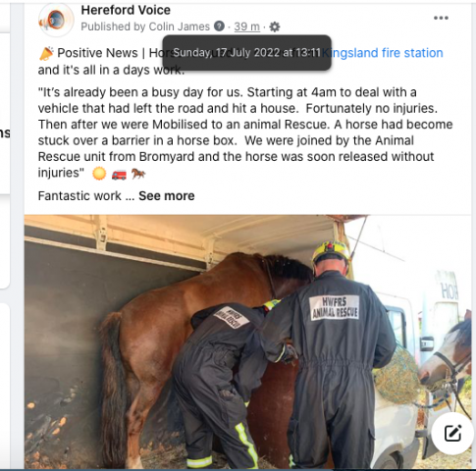
Task: Click the date tooltip Sunday, 17 July 2022
Action: point(247,53)
